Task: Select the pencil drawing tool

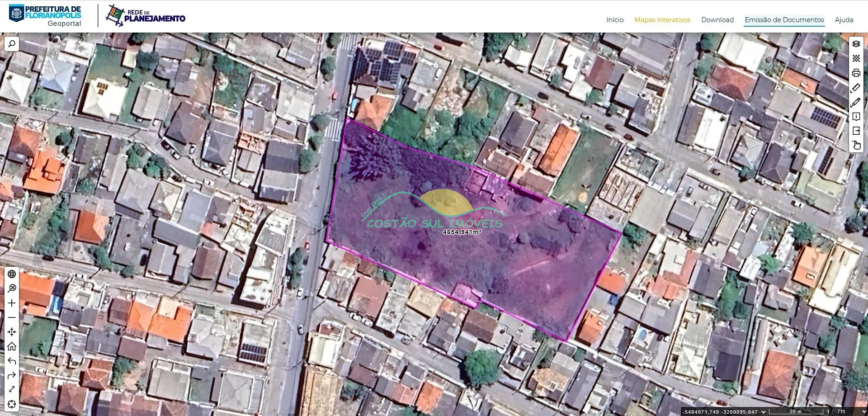Action: [x=856, y=102]
